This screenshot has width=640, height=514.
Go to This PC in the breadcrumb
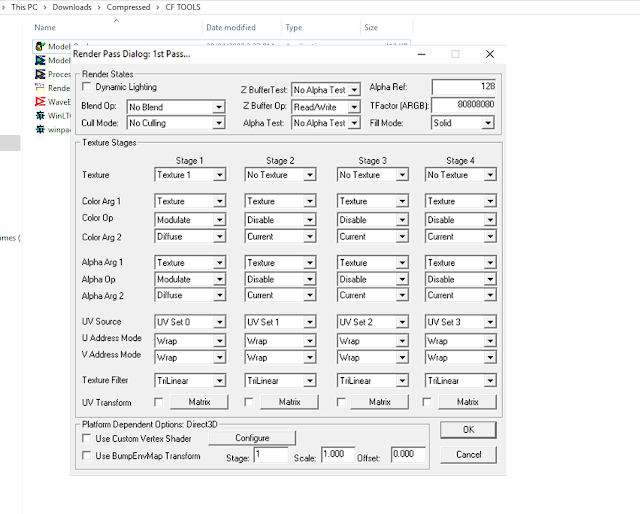(24, 7)
